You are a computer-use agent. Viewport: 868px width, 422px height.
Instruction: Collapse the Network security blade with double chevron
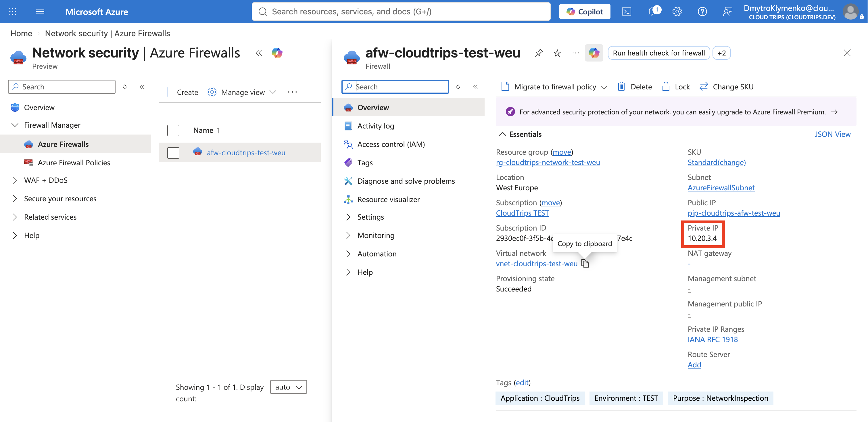coord(258,53)
